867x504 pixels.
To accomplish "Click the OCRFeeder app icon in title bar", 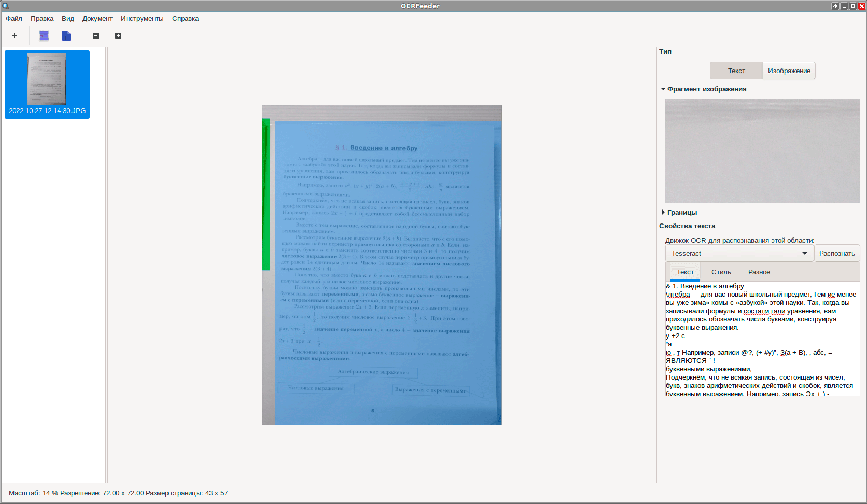I will click(x=6, y=6).
